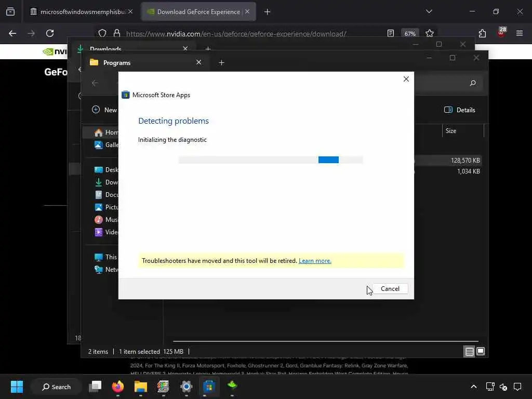Open File Explorer from the taskbar
This screenshot has width=532, height=399.
pos(140,387)
